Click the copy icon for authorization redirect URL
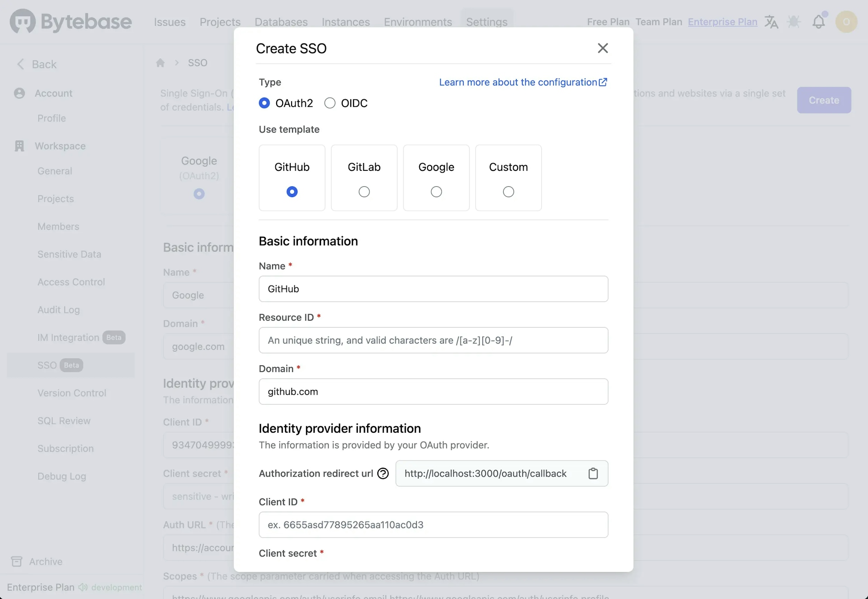The image size is (868, 599). pyautogui.click(x=593, y=473)
